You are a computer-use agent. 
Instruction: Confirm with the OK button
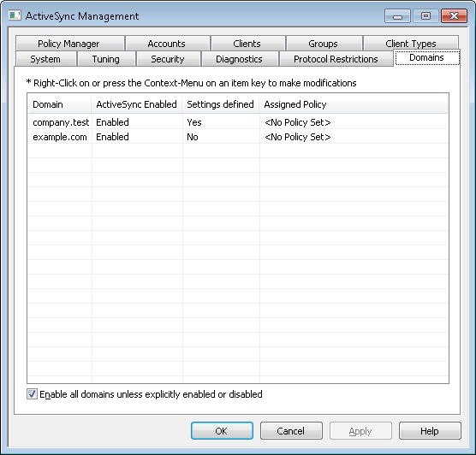pos(222,431)
